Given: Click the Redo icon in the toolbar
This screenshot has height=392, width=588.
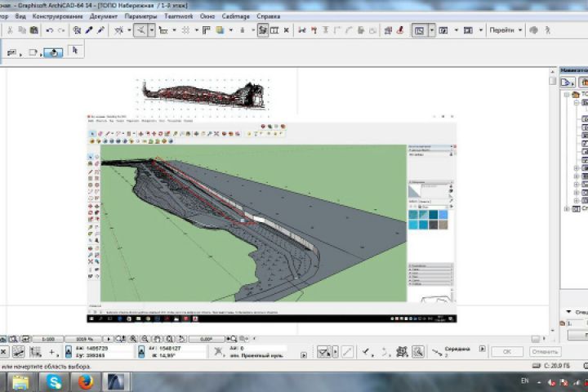Looking at the screenshot, I should click(61, 30).
